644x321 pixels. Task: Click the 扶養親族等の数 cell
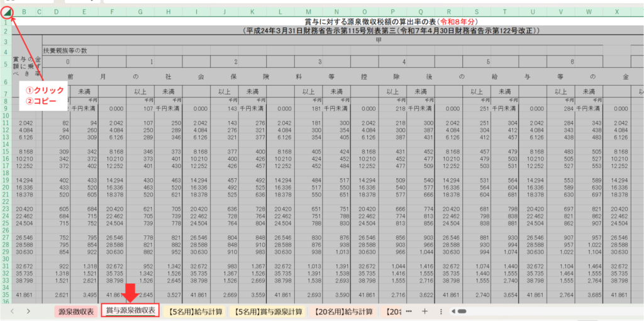[x=69, y=49]
